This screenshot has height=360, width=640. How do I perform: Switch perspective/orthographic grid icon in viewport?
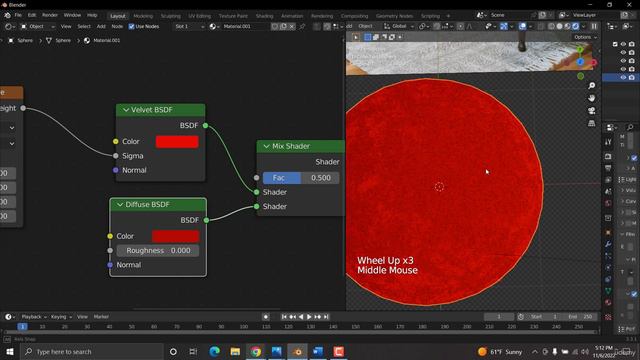[x=591, y=123]
